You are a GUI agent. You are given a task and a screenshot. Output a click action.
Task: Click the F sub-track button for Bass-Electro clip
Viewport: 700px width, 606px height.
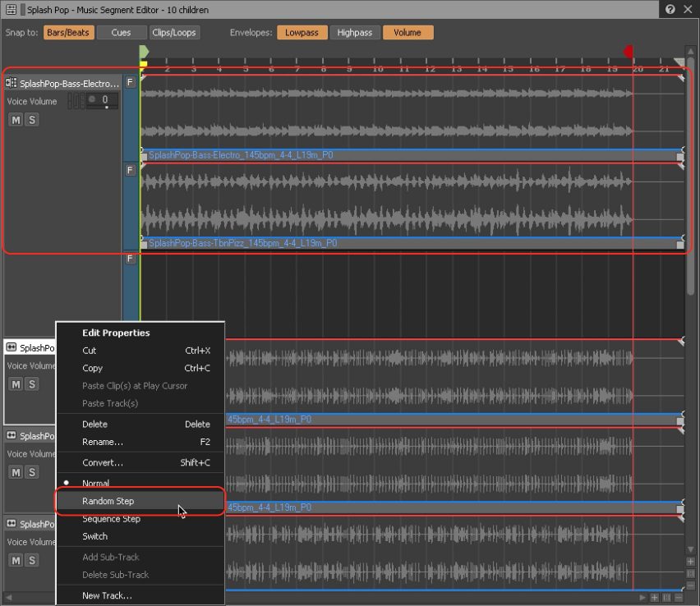click(130, 82)
